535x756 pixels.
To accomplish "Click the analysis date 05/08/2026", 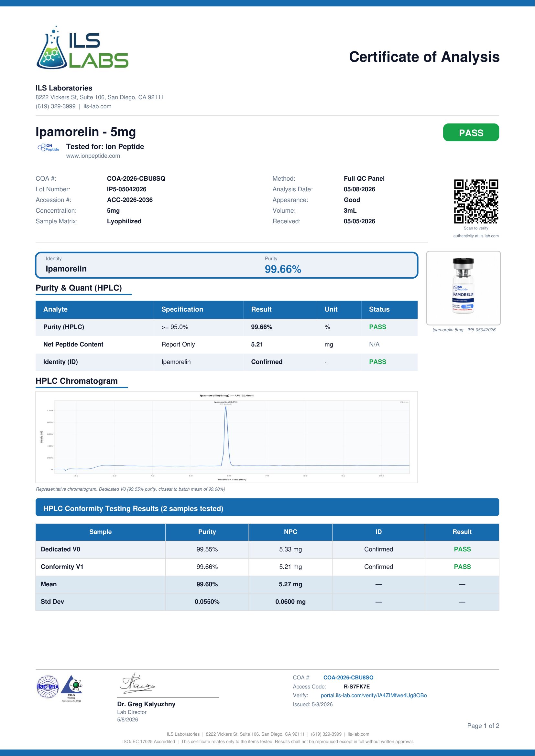I will [359, 189].
